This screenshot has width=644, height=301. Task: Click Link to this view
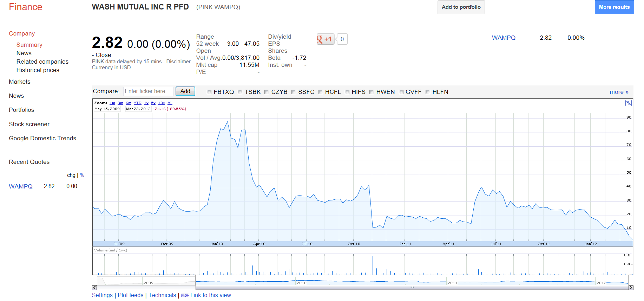tap(211, 295)
